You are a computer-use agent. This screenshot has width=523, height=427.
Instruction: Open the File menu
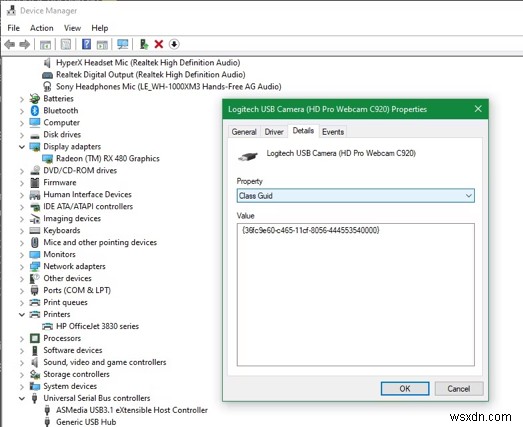(x=14, y=28)
